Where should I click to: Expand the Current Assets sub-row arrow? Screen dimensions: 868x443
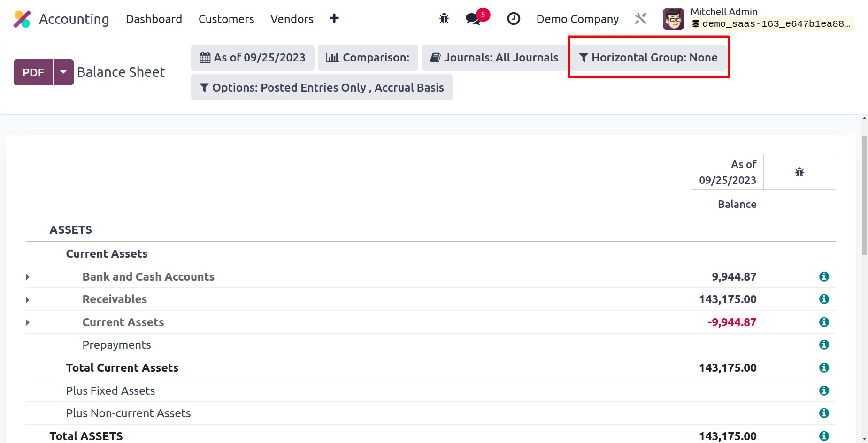coord(28,322)
